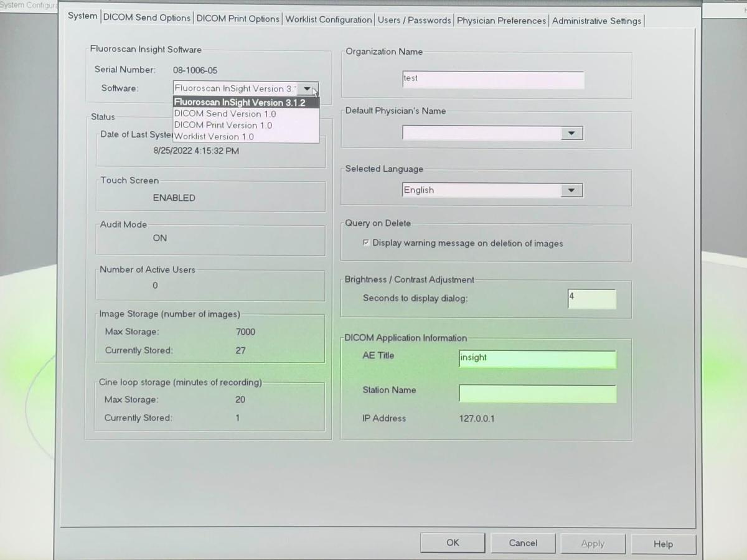Click the image Max Storage value 7000
747x560 pixels.
[x=245, y=332]
